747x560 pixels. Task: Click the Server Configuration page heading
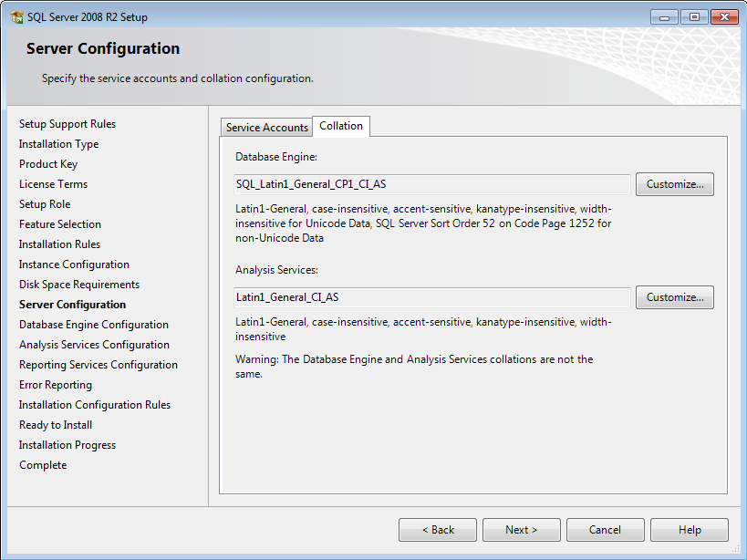click(103, 48)
